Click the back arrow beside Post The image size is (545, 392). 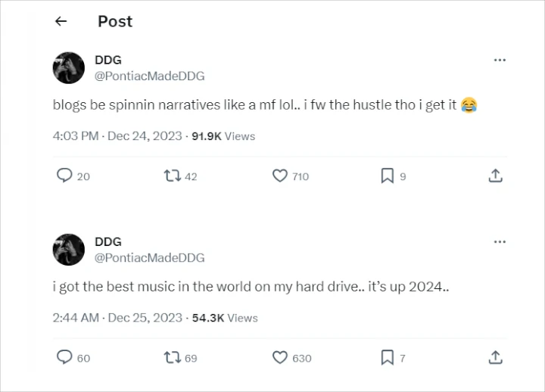click(x=61, y=22)
